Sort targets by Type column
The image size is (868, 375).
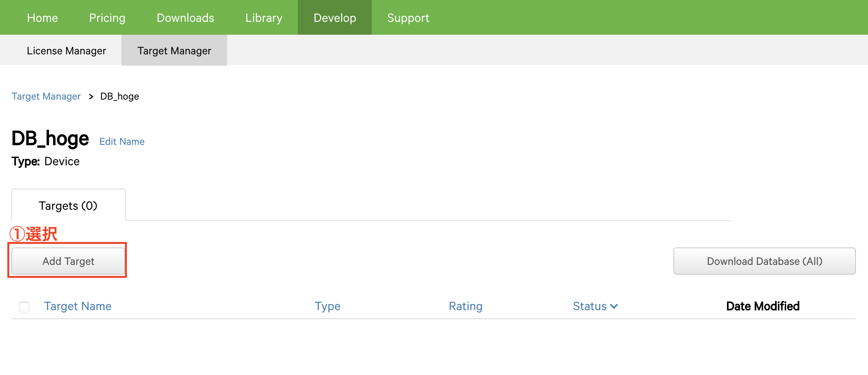327,306
